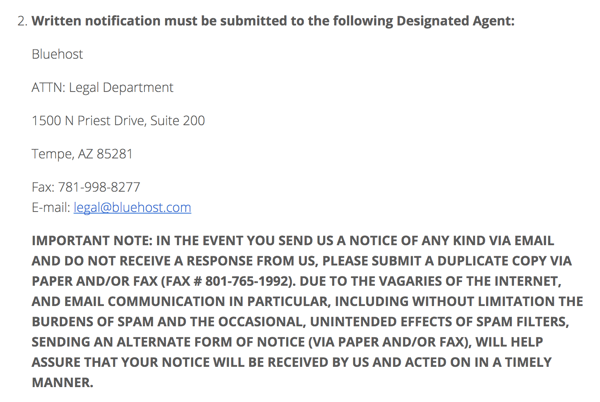Click the words 'Designated Agent:' in heading
This screenshot has width=600, height=402.
click(455, 21)
